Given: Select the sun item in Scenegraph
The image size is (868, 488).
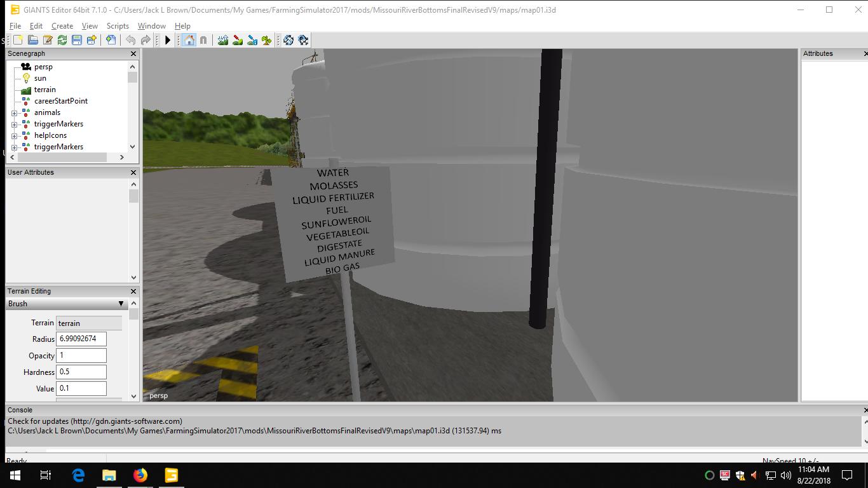Looking at the screenshot, I should [40, 78].
